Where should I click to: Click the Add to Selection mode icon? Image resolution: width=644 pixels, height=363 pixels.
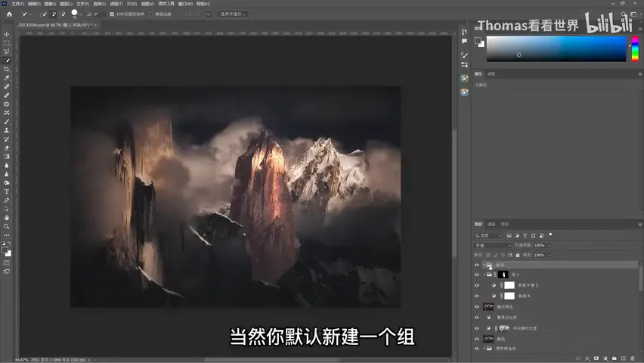[x=53, y=14]
